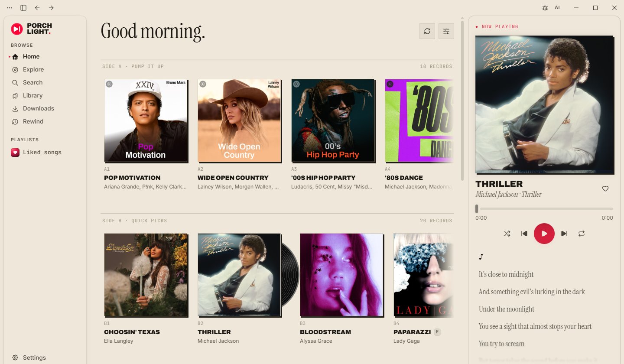Open the Choosin' Texas album art

tap(146, 275)
